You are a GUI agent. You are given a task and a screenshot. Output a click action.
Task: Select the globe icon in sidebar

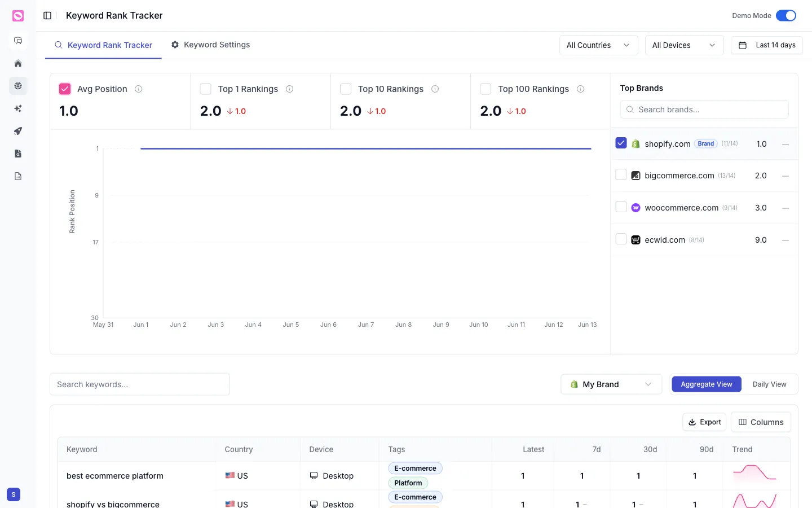(18, 86)
